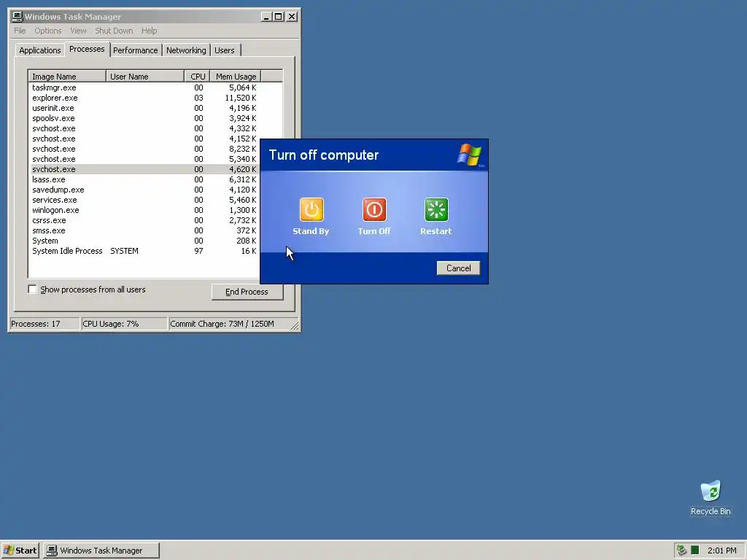Screen dimensions: 747x560
Task: Click the Processes: 17 status entry
Action: [x=44, y=324]
